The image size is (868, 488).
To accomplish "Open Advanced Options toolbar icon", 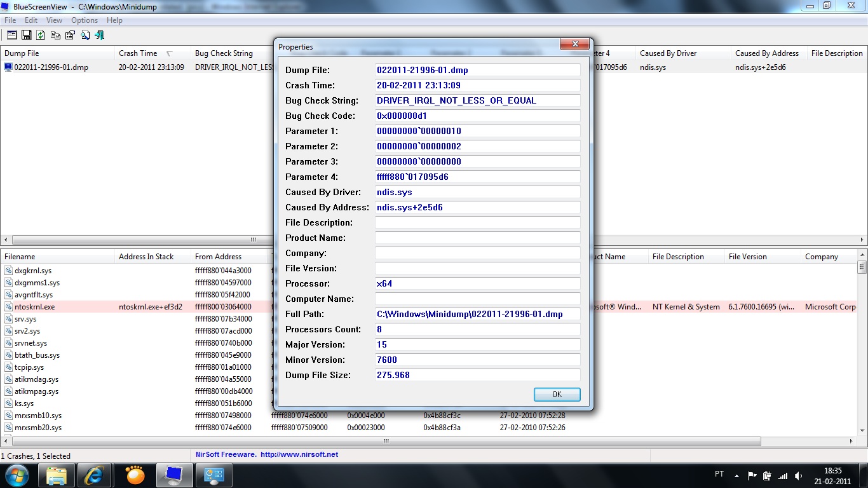I will [12, 36].
